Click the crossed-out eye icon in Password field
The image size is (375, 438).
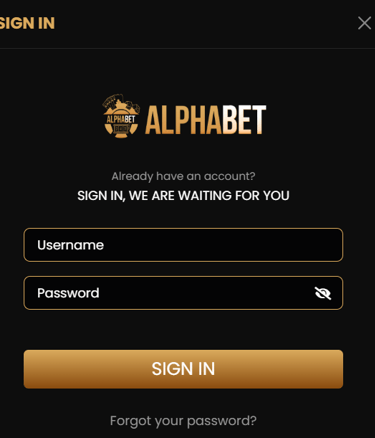[x=323, y=293]
